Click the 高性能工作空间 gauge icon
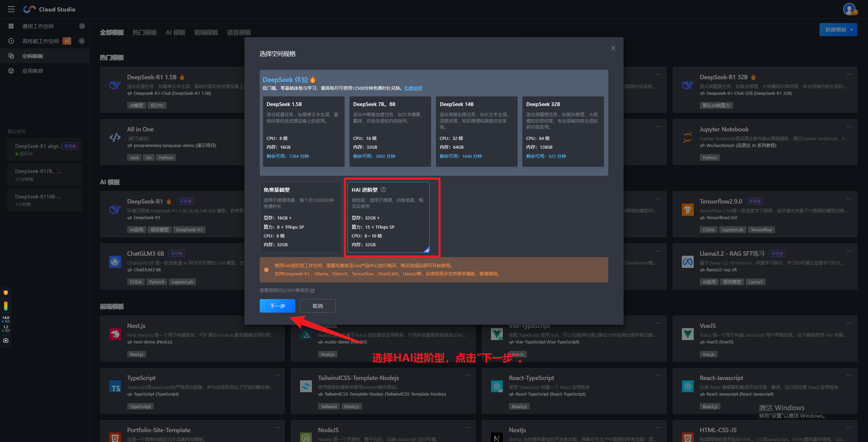 (11, 41)
